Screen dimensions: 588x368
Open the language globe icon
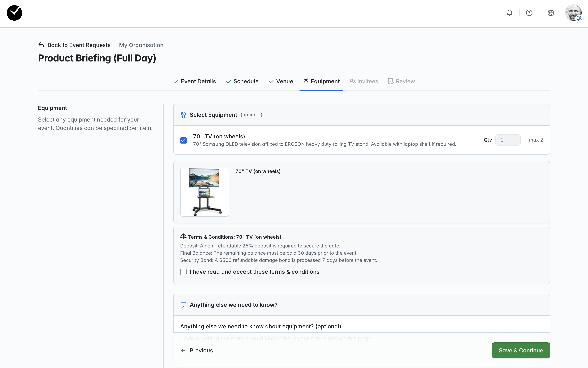click(x=551, y=13)
